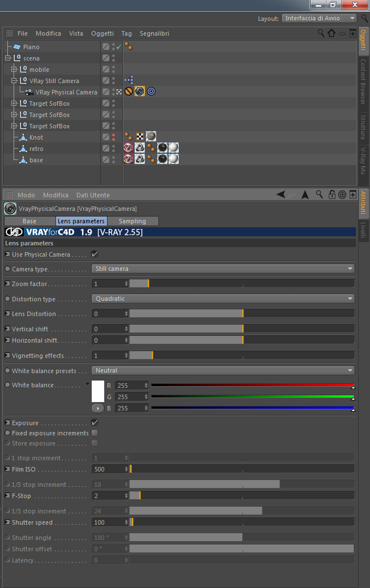
Task: Expand the first Target SofBox group
Action: [14, 103]
